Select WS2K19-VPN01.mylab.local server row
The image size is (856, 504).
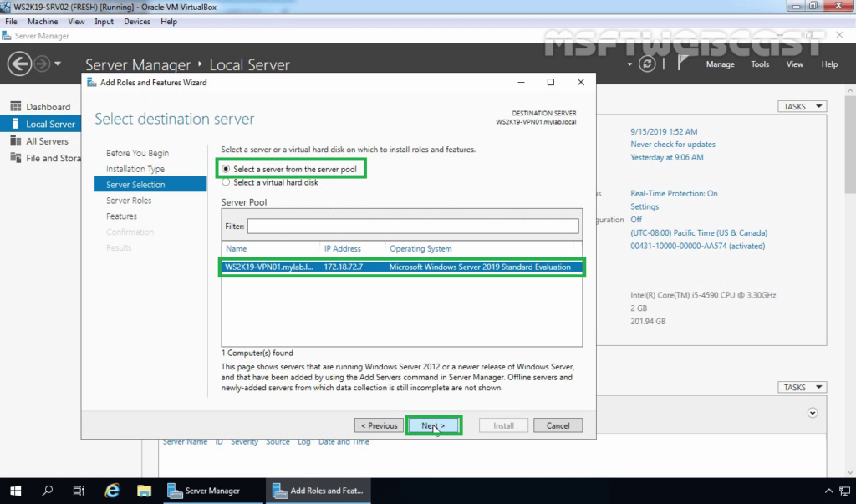402,267
